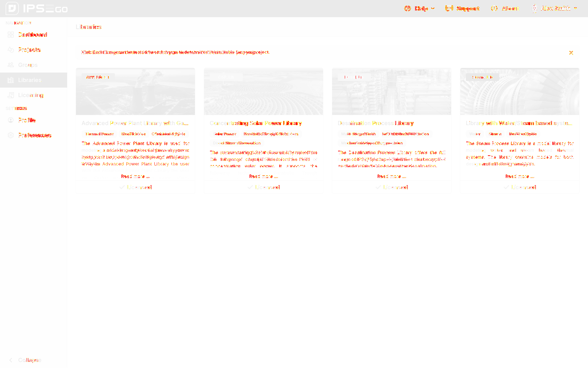Click the Licensing icon in sidebar
This screenshot has width=588, height=368.
[11, 95]
